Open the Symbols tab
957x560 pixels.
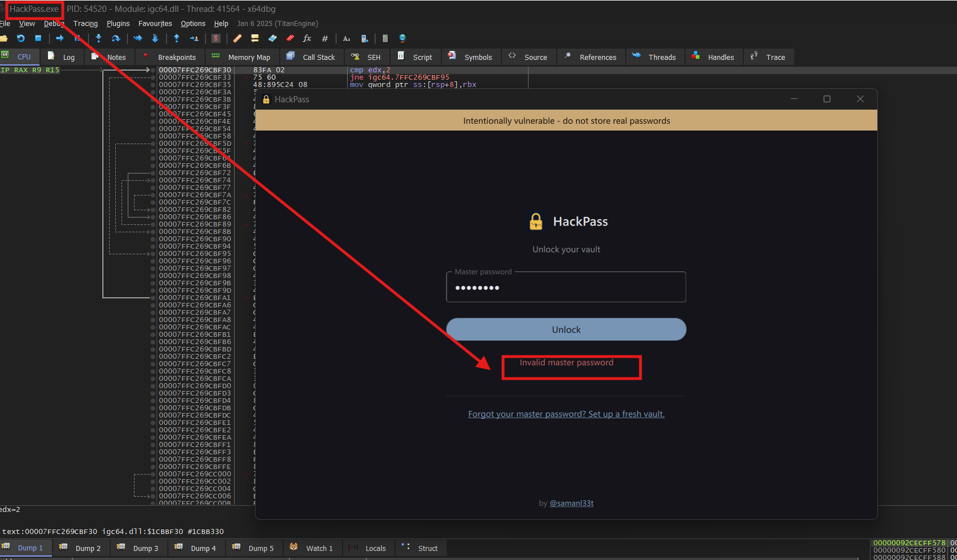coord(471,57)
